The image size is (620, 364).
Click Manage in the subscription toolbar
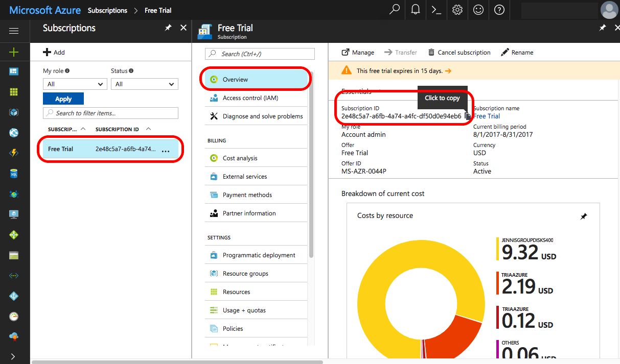(358, 53)
